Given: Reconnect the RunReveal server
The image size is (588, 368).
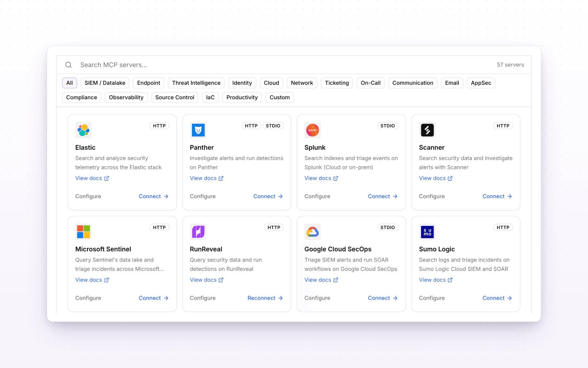Looking at the screenshot, I should [265, 298].
